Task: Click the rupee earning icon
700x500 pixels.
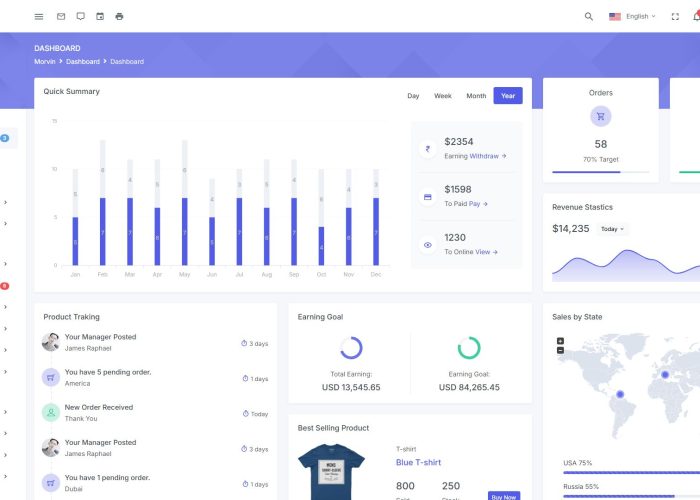Action: point(428,149)
